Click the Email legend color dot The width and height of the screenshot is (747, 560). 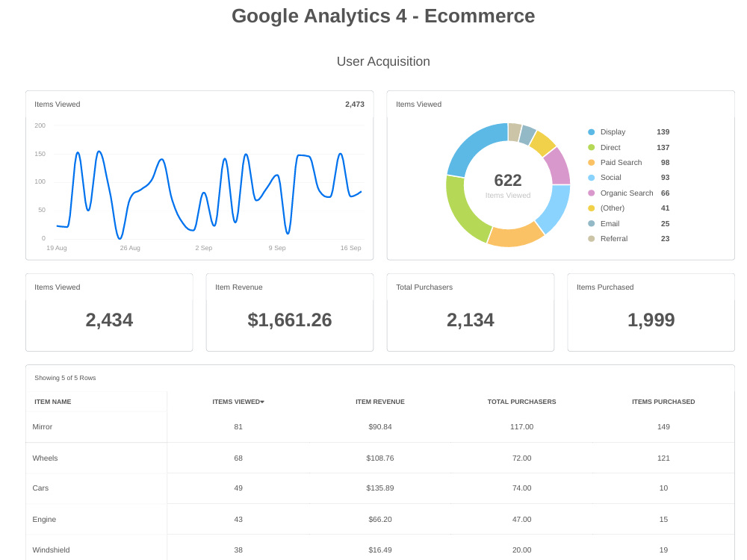click(x=591, y=223)
